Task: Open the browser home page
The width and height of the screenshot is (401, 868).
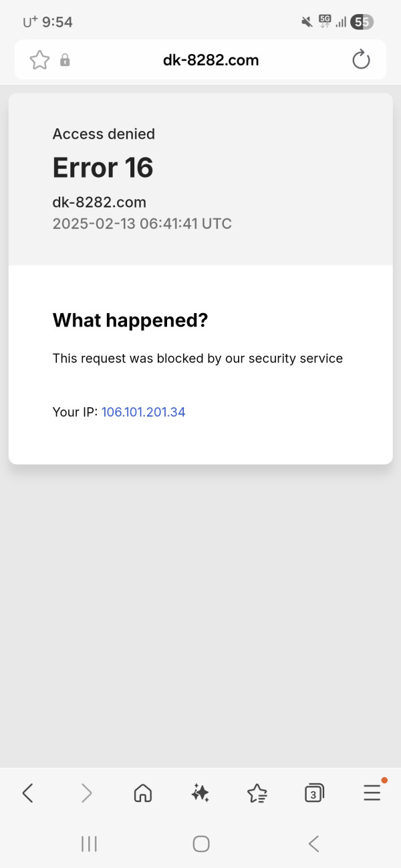Action: tap(143, 793)
